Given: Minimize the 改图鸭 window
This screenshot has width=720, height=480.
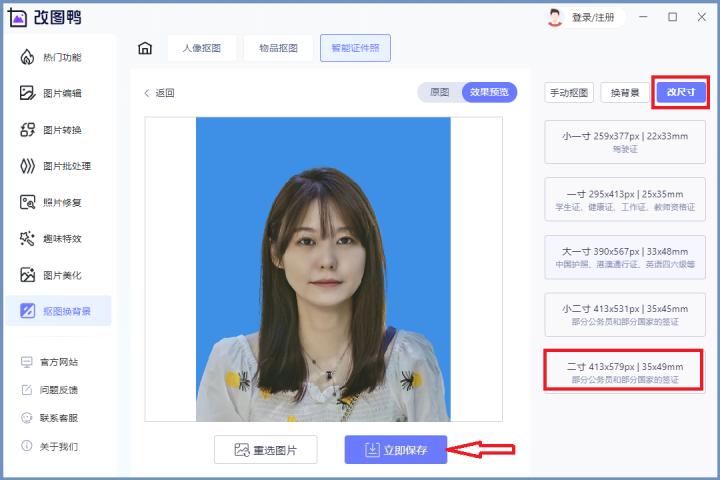Looking at the screenshot, I should (643, 17).
